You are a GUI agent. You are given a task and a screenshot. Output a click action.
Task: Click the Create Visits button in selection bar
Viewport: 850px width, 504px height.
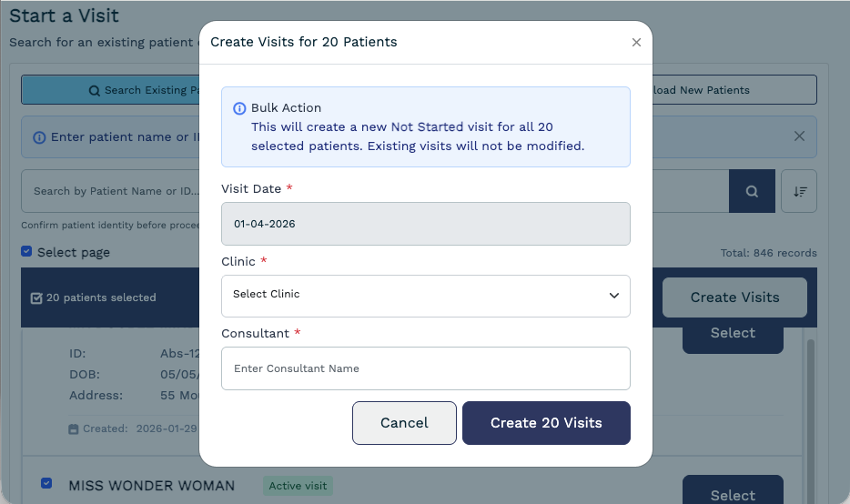tap(734, 297)
